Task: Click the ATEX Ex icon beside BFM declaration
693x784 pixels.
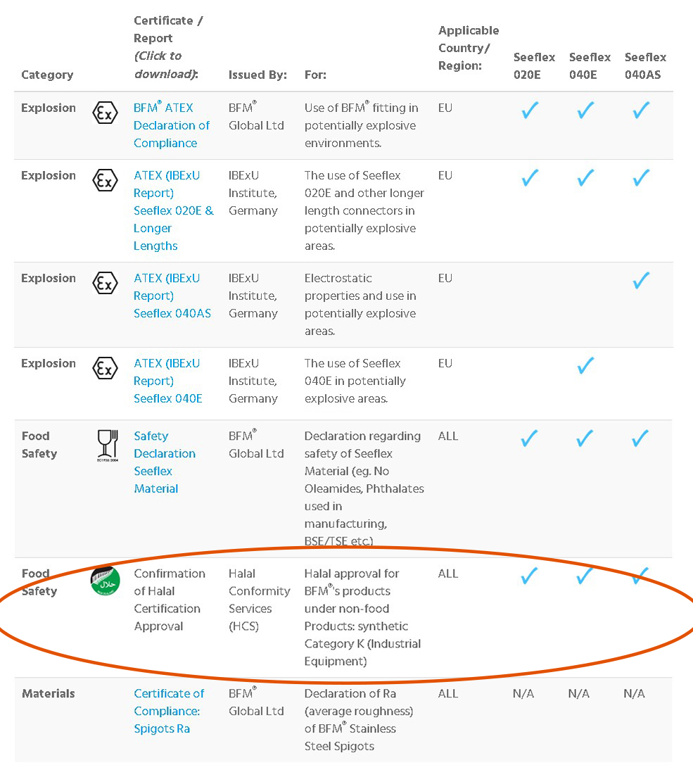Action: 106,112
